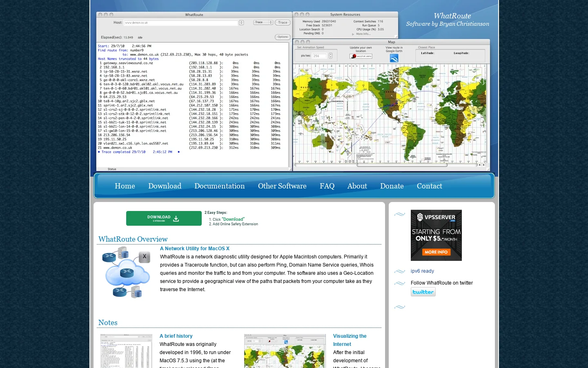Open the Trace dropdown in WhatRoute window
The height and width of the screenshot is (368, 588).
tap(263, 22)
